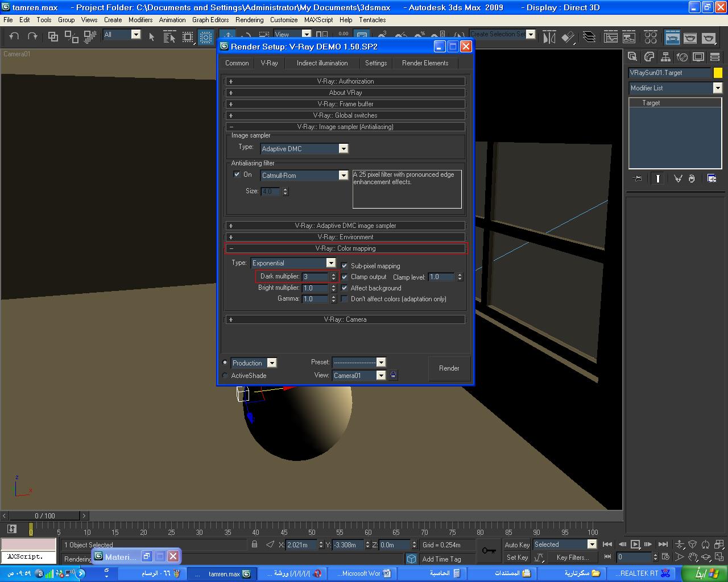The height and width of the screenshot is (582, 728).
Task: Toggle Clamp output checkbox
Action: tap(344, 277)
